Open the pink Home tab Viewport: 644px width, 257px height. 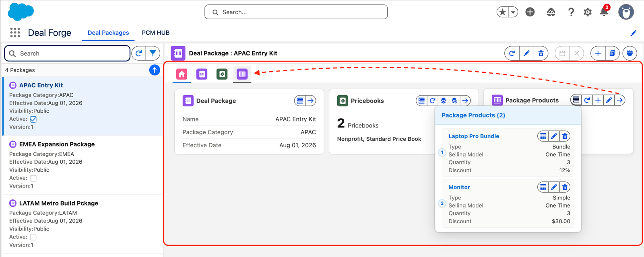182,74
